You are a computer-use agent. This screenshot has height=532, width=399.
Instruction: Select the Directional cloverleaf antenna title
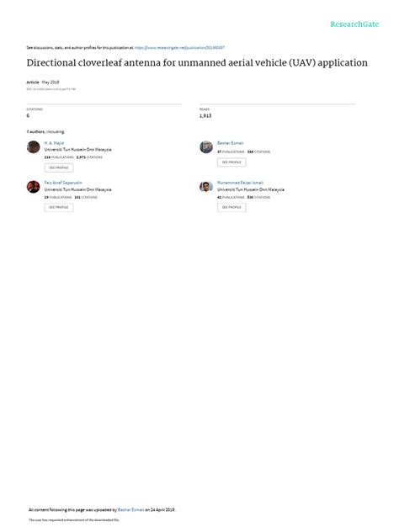click(197, 63)
